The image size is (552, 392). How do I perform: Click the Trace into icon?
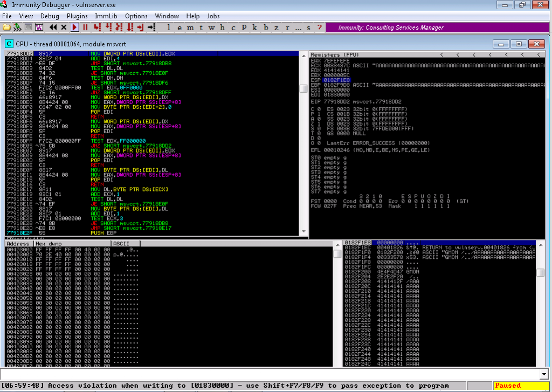tap(119, 27)
